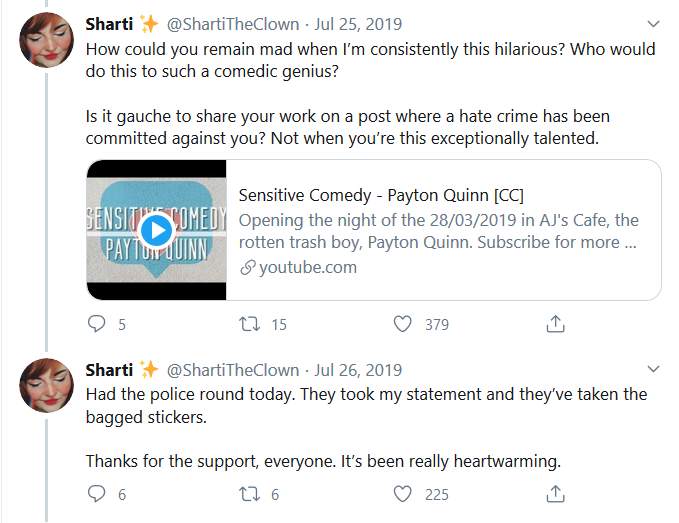679x523 pixels.
Task: Like the Jul 25 tweet
Action: pos(402,324)
